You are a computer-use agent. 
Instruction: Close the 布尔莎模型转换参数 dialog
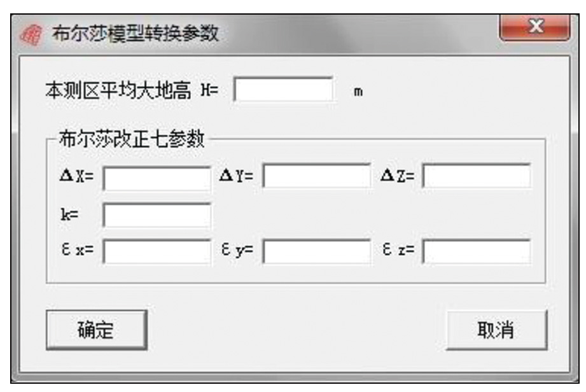[534, 28]
